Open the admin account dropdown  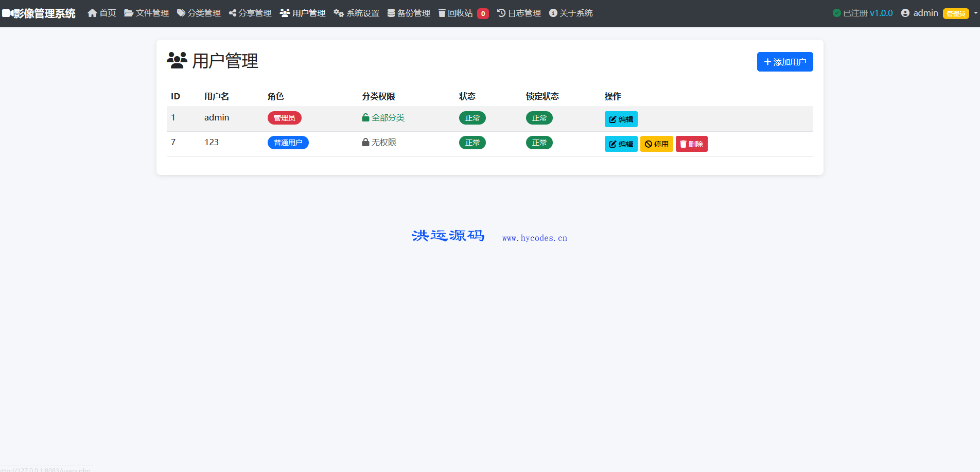[939, 13]
